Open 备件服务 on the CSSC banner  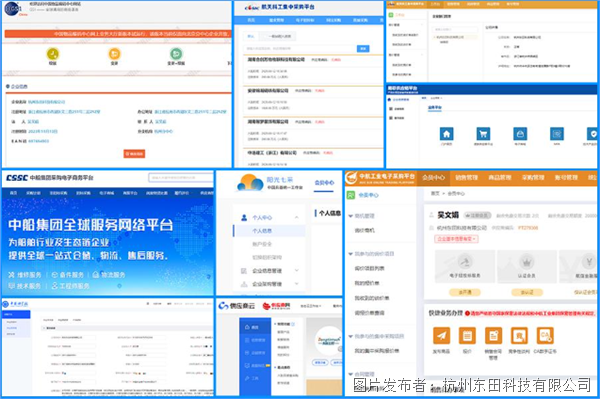pyautogui.click(x=67, y=275)
